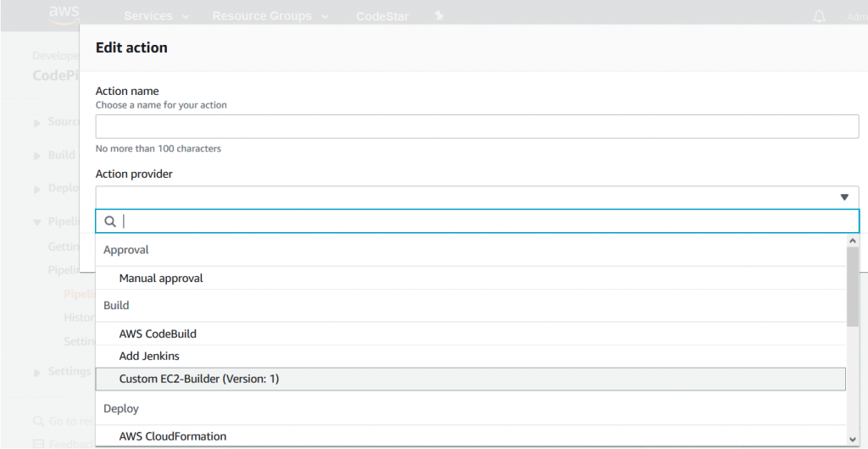Collapse the Pipeline section in sidebar
868x449 pixels.
[37, 222]
